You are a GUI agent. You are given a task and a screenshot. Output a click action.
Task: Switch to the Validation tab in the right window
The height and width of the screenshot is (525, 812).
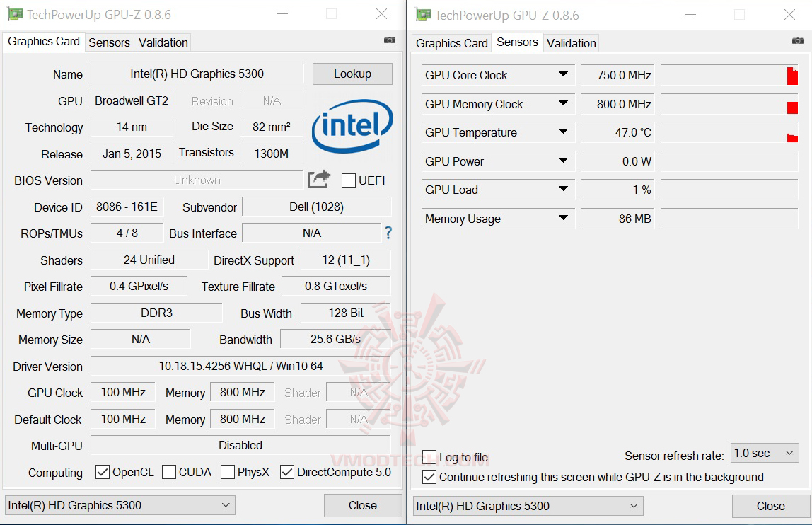572,44
